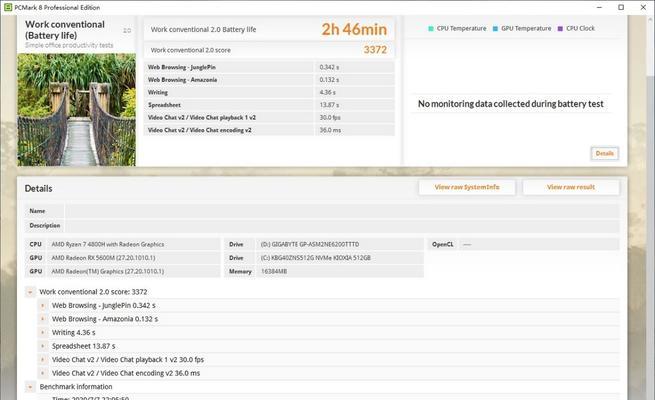Click Video Chat playback 1 v2 table row

269,117
